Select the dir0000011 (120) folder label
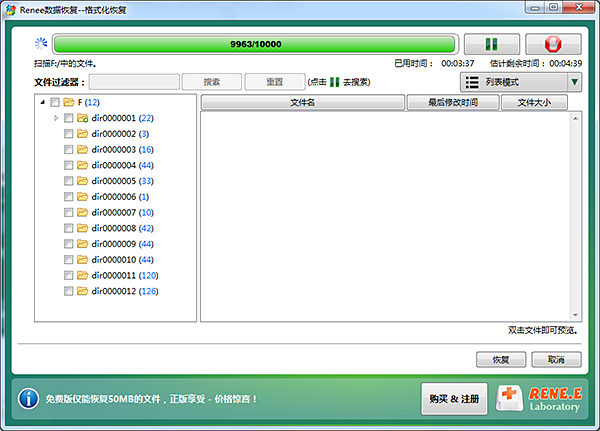 (x=125, y=276)
